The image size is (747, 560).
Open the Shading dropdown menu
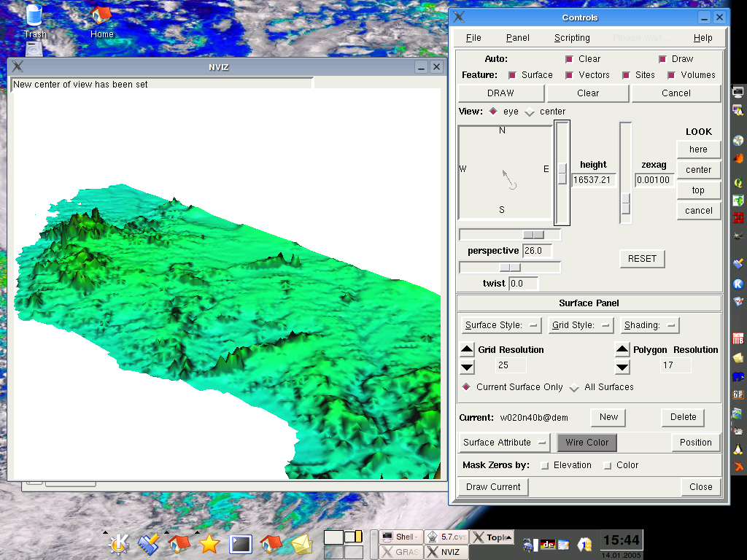pyautogui.click(x=649, y=325)
